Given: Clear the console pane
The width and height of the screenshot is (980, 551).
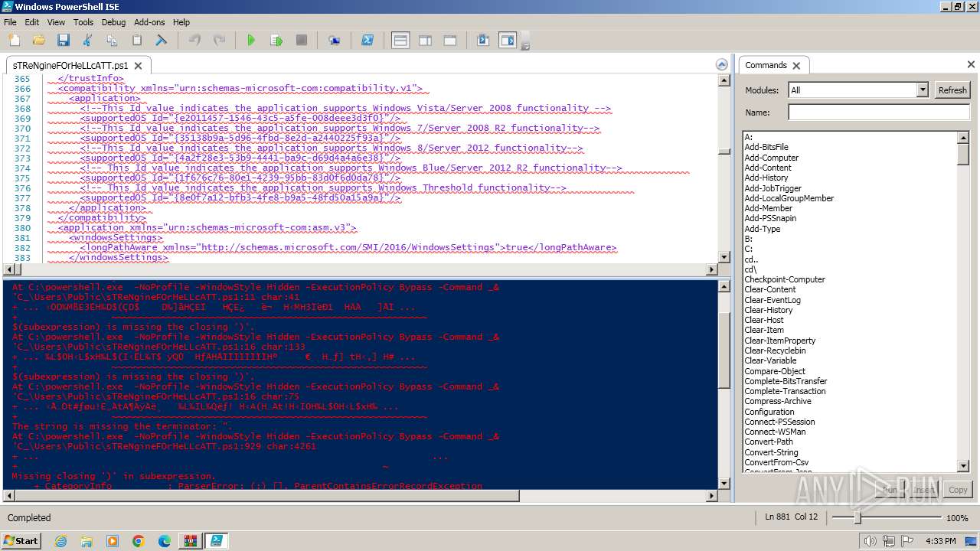Looking at the screenshot, I should click(x=162, y=40).
